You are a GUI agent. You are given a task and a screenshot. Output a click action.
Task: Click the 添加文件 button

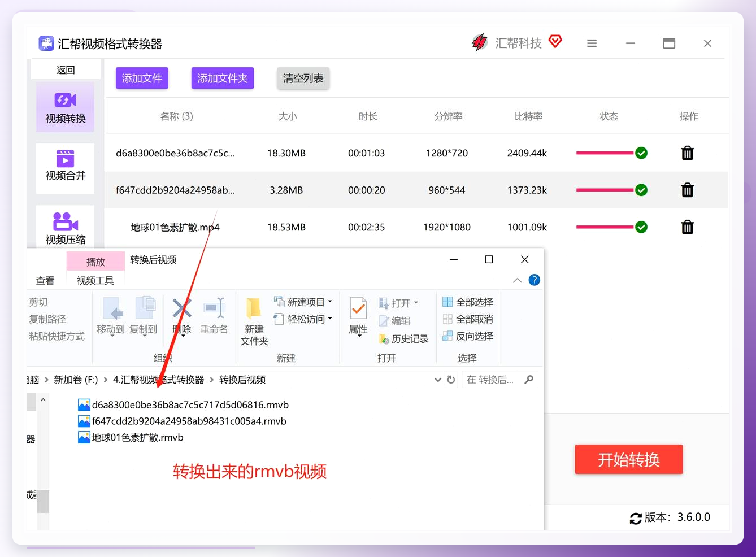(x=142, y=78)
